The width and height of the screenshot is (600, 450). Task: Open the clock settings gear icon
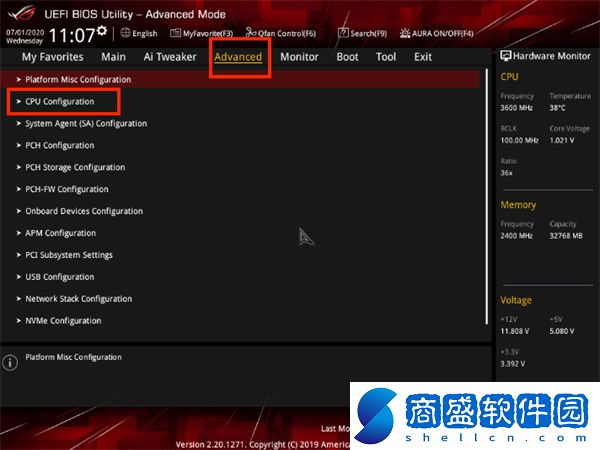point(102,31)
